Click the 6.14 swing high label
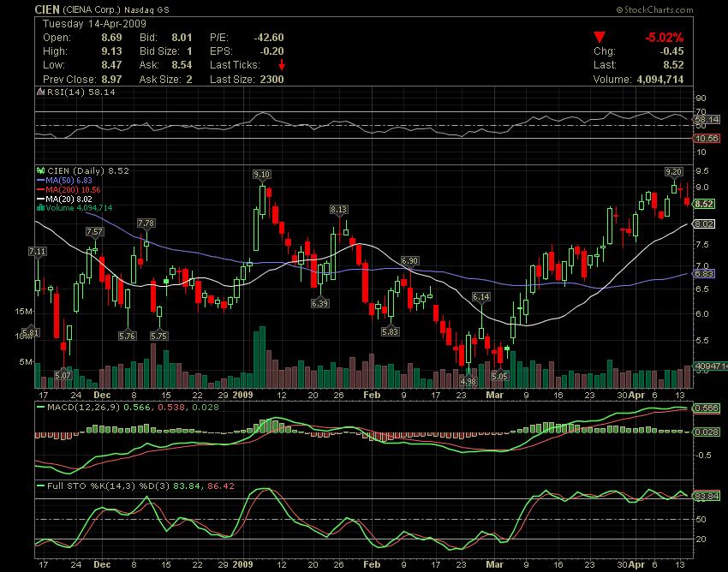The image size is (728, 572). click(481, 296)
